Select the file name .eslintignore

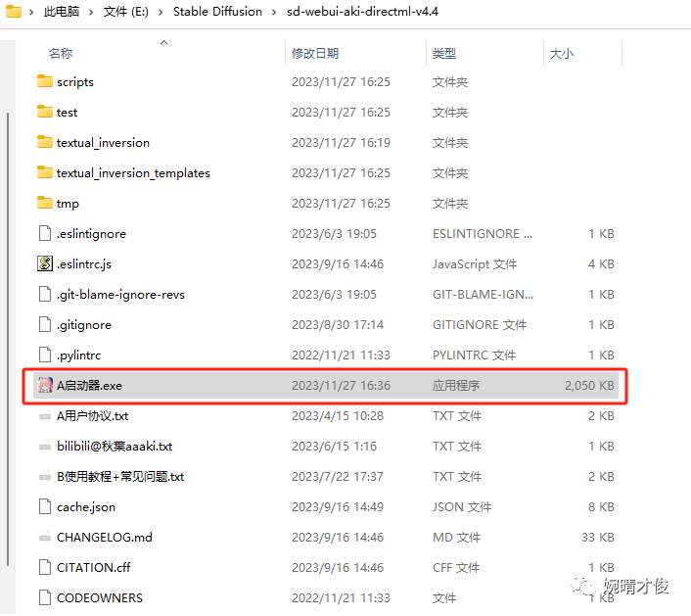click(x=91, y=234)
